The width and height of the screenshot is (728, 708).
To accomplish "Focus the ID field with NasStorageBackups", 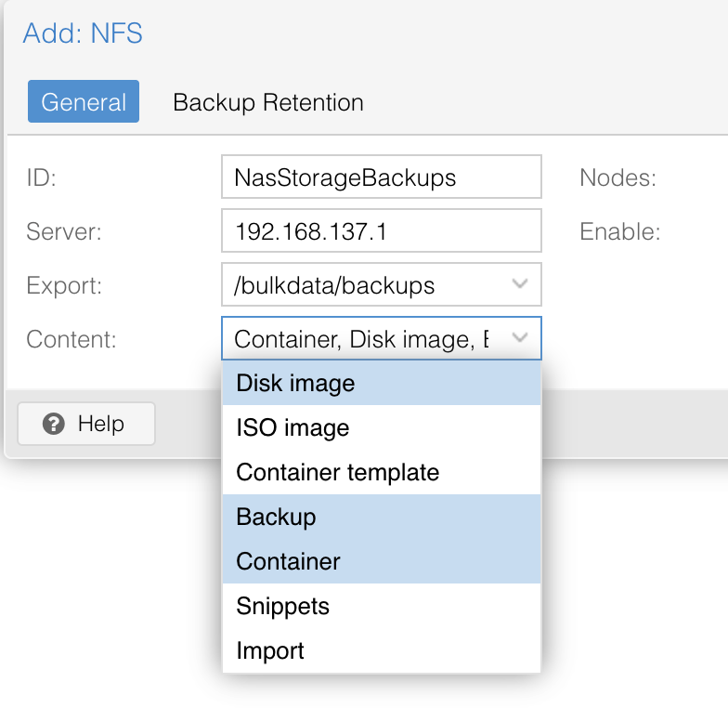I will [x=381, y=177].
